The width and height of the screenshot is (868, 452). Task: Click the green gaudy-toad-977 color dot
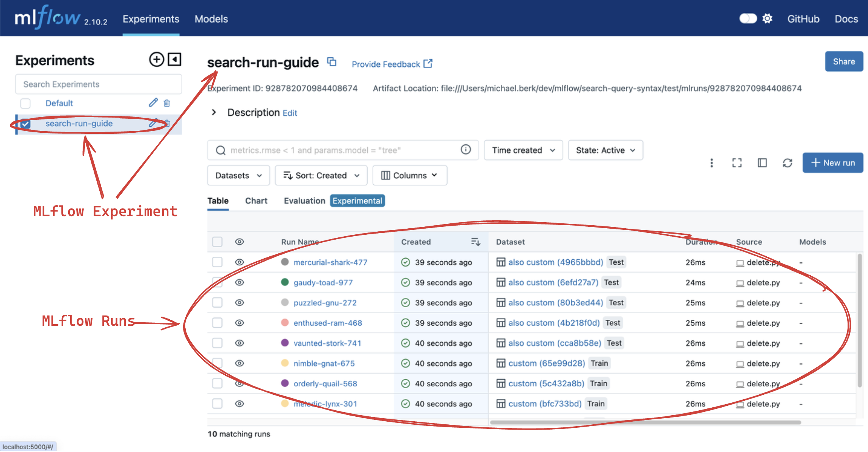(x=285, y=282)
